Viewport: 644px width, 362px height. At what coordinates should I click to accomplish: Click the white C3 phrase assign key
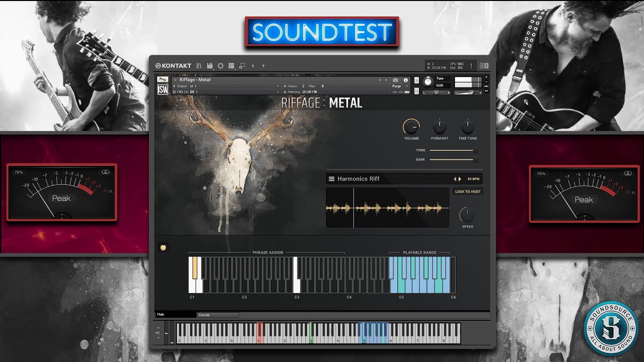297,286
